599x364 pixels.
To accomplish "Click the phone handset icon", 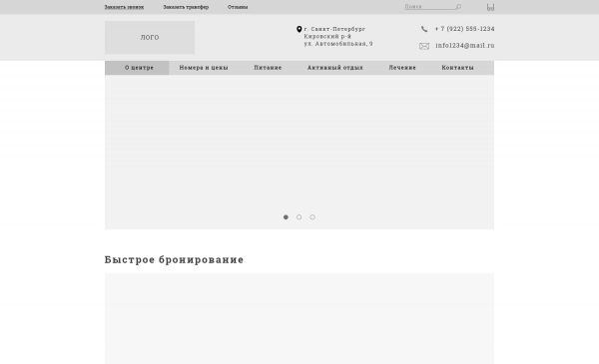I will 424,29.
